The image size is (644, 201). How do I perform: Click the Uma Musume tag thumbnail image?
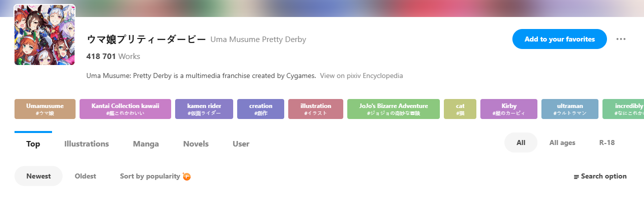[45, 35]
